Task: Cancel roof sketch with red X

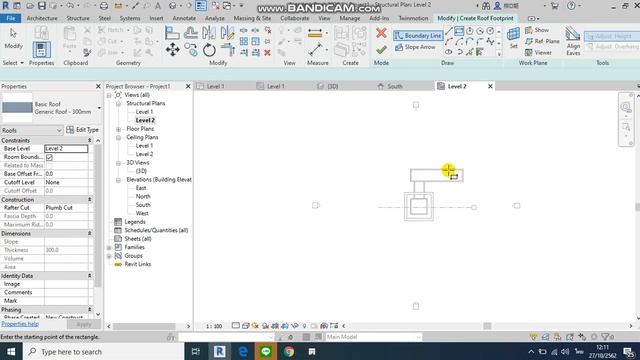Action: 381,33
